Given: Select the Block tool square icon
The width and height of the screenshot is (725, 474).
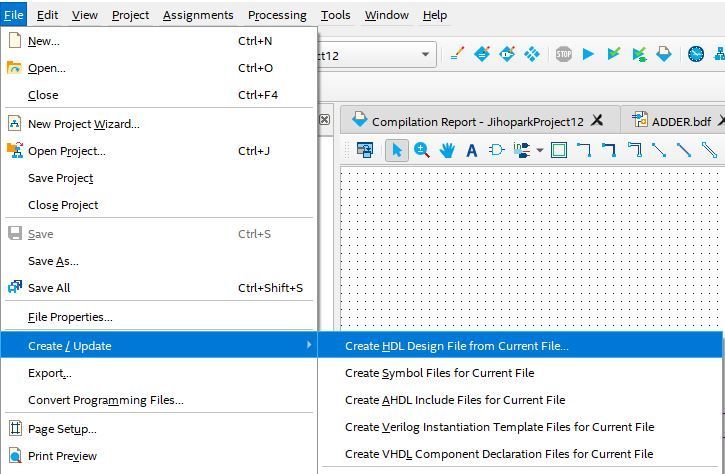Looking at the screenshot, I should [559, 150].
